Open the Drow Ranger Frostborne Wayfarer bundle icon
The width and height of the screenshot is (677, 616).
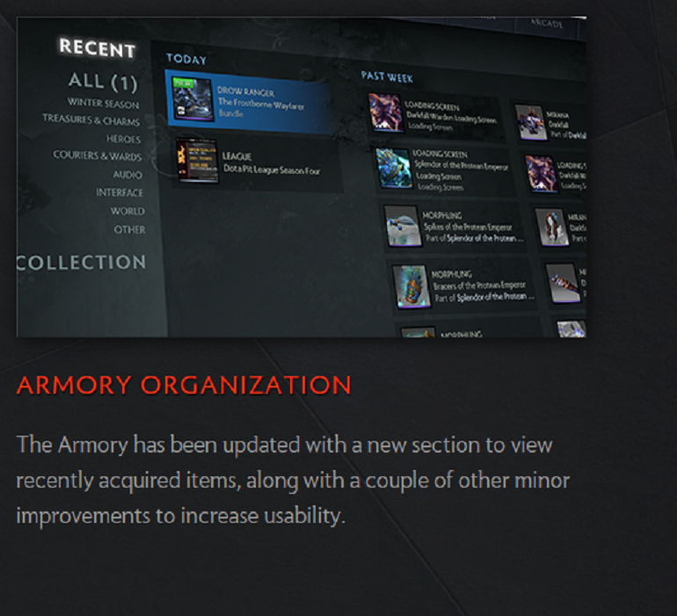tap(193, 99)
